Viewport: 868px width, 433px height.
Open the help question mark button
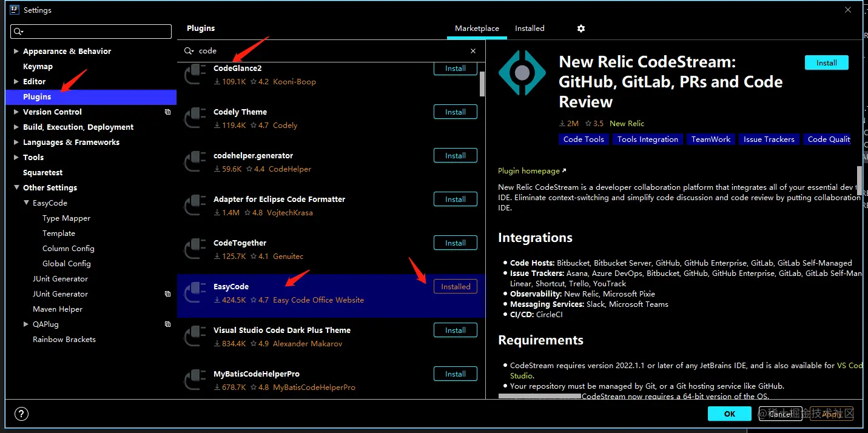[21, 414]
